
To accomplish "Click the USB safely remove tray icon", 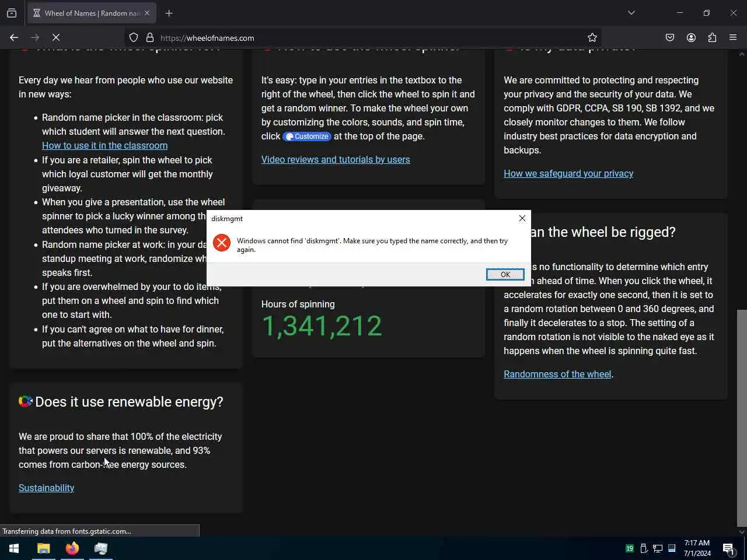I will coord(644,548).
